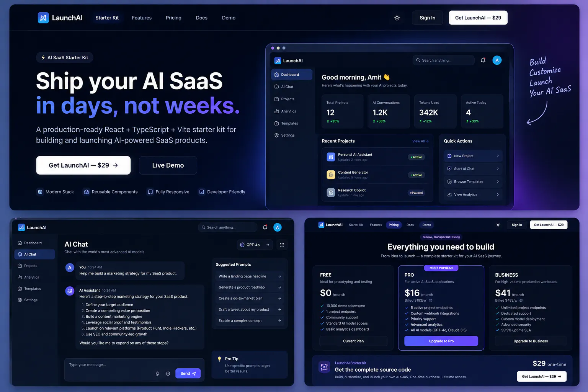The height and width of the screenshot is (392, 588).
Task: Click the chevron on New Project quick action
Action: coord(498,156)
